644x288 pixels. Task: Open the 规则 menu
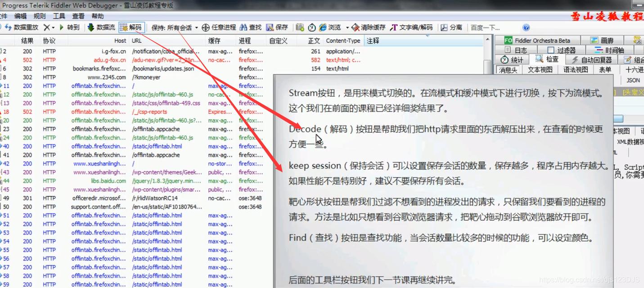coord(40,16)
